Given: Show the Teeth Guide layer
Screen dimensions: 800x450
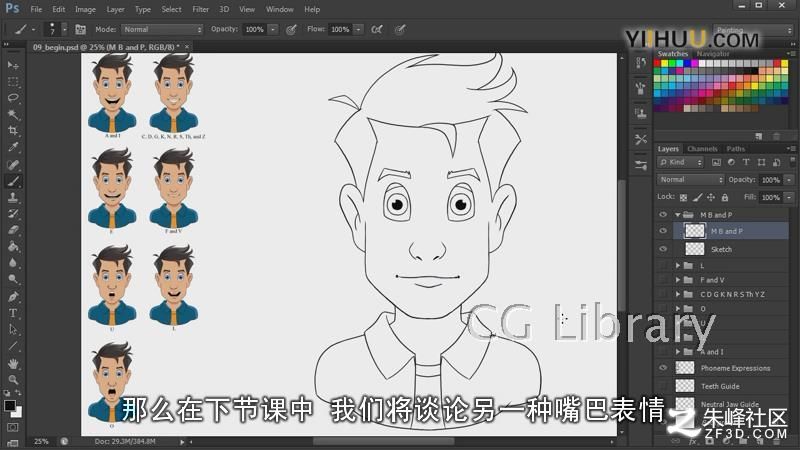Looking at the screenshot, I should click(663, 386).
